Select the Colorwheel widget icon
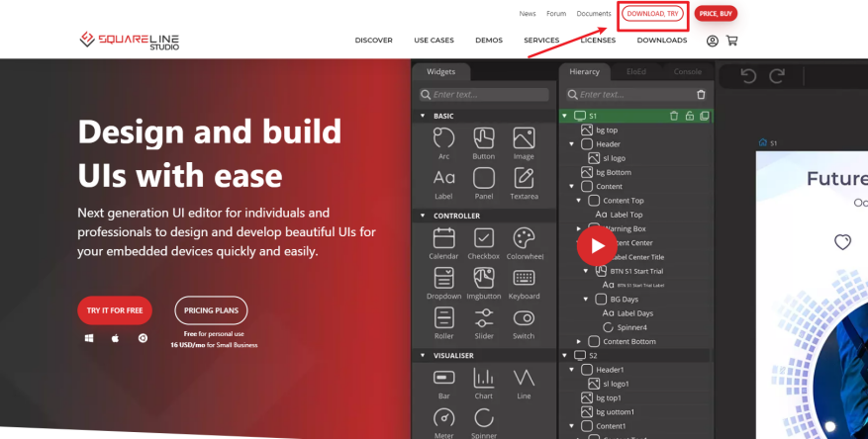Viewport: 868px width, 439px height. 524,238
